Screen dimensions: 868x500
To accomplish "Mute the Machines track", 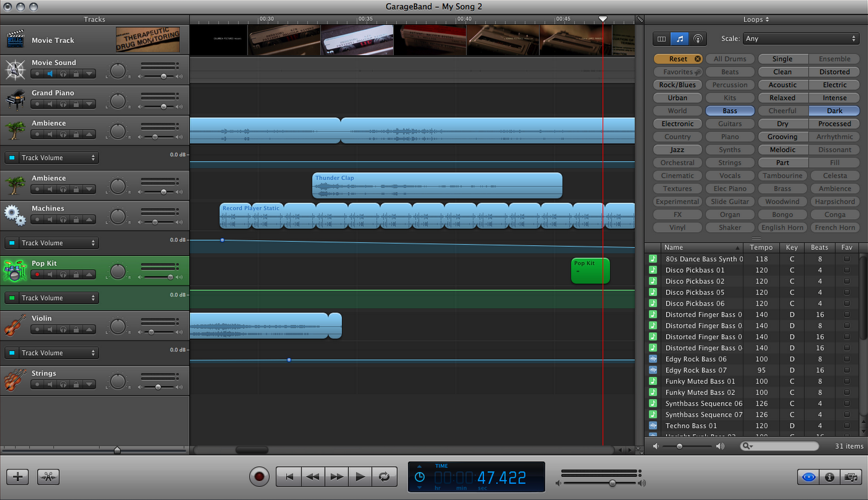I will (49, 219).
